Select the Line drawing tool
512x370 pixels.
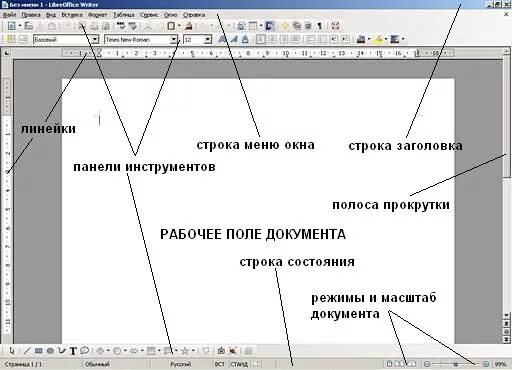[27, 351]
